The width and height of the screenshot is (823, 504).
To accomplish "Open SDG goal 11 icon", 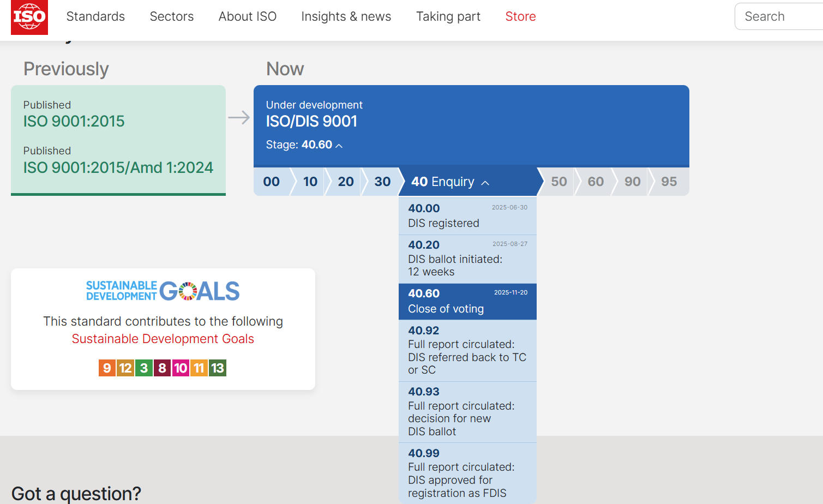I will point(199,368).
